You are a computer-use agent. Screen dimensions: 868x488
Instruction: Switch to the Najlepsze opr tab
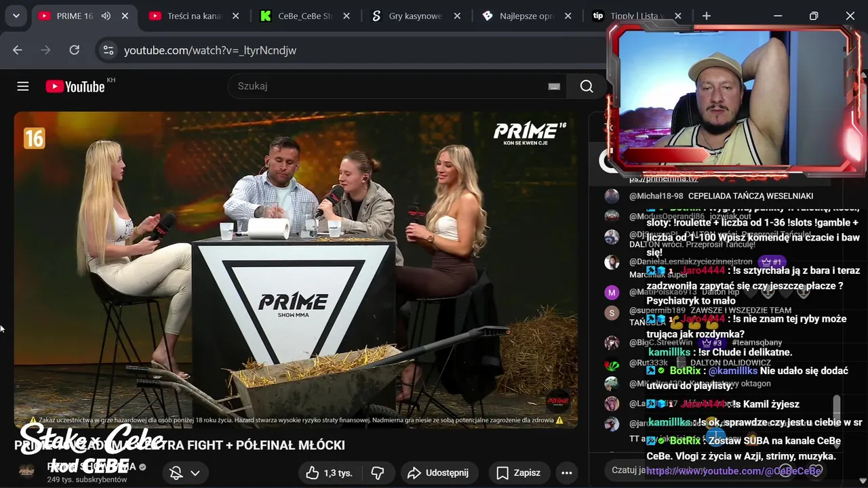526,16
